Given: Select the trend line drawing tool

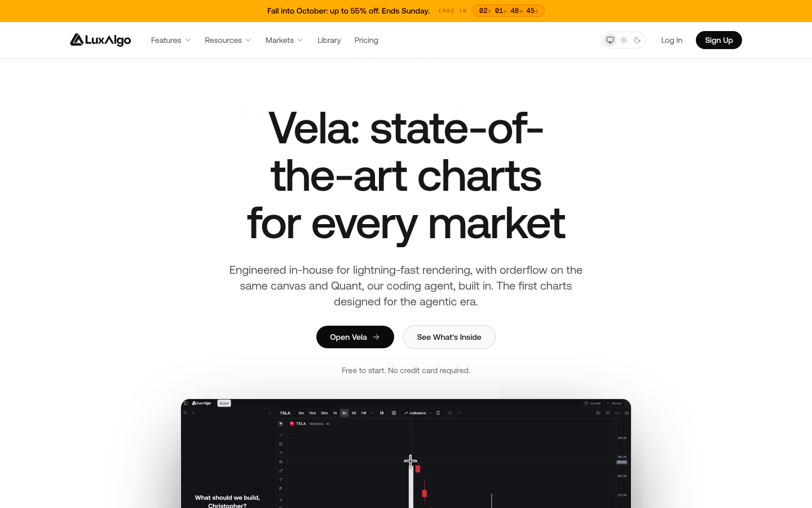Looking at the screenshot, I should tap(281, 435).
